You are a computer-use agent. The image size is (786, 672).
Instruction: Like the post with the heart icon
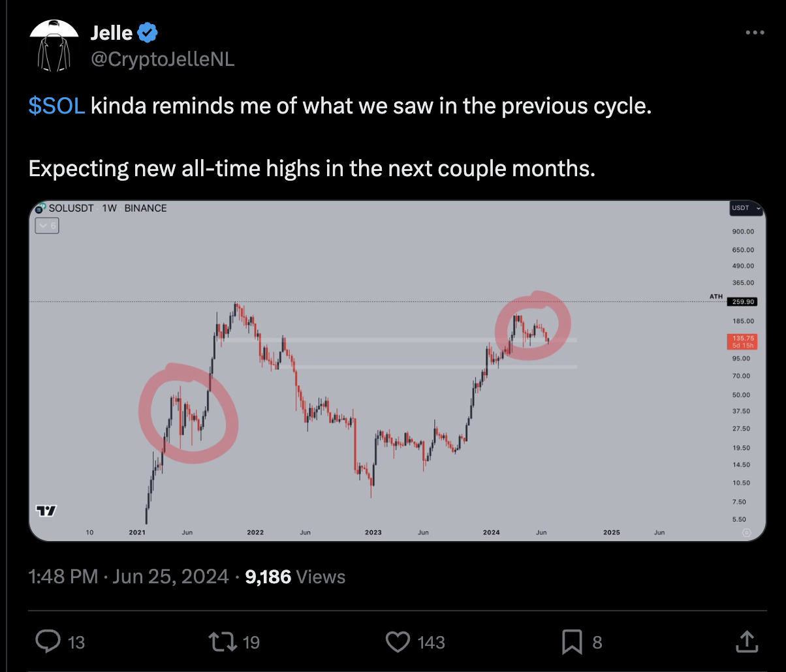(398, 642)
